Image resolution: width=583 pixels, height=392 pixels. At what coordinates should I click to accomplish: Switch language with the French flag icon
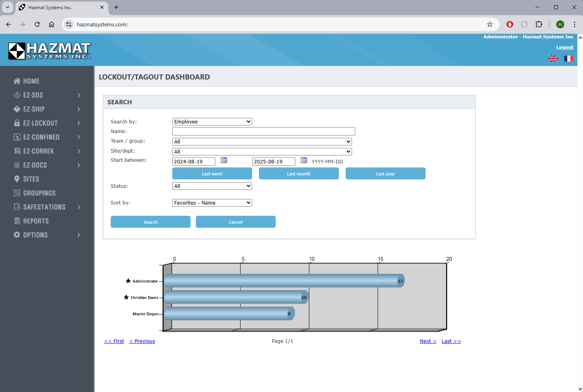click(569, 59)
